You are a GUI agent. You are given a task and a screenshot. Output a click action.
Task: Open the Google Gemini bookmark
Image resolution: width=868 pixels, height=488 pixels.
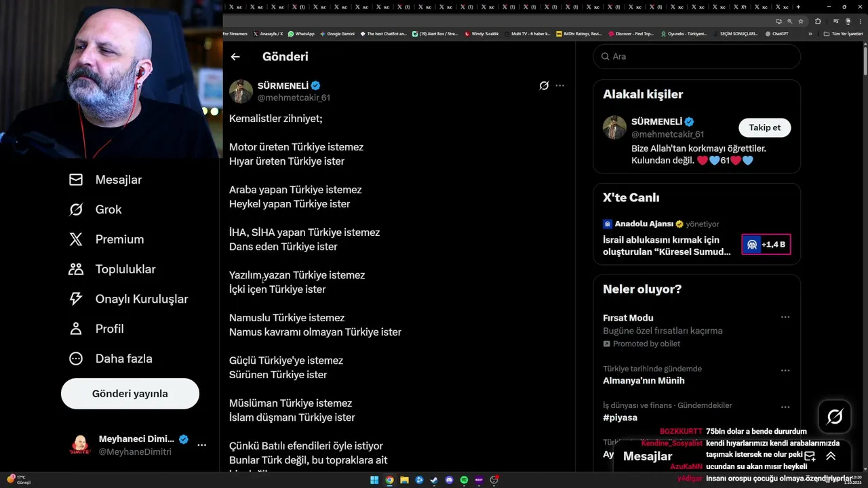336,34
